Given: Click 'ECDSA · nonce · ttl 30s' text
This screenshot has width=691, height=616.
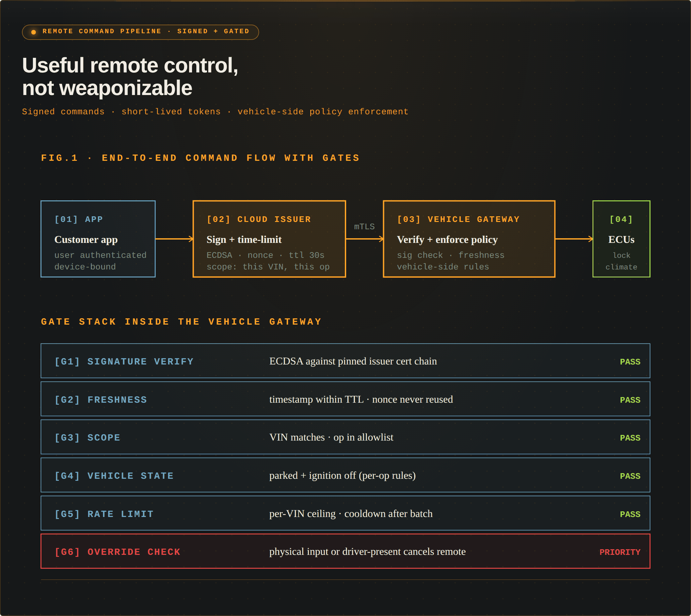Looking at the screenshot, I should pyautogui.click(x=266, y=255).
